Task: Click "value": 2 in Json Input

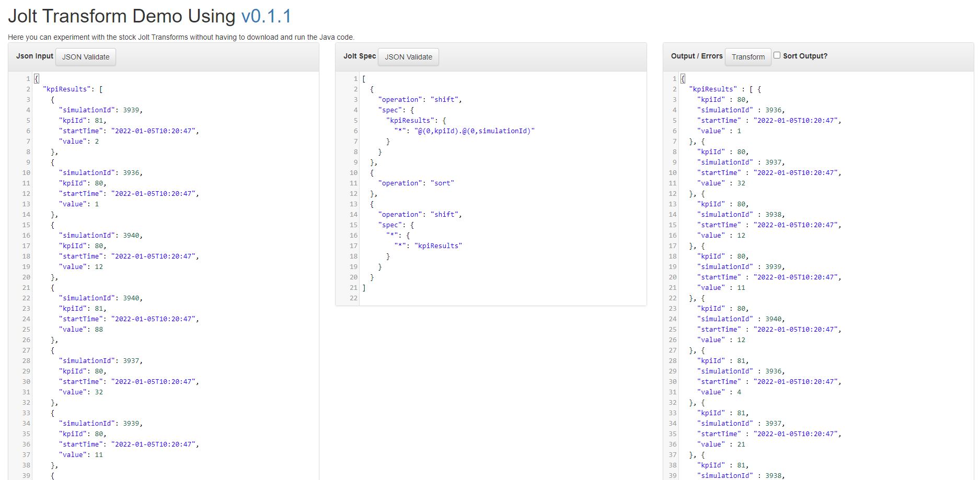Action: (79, 142)
